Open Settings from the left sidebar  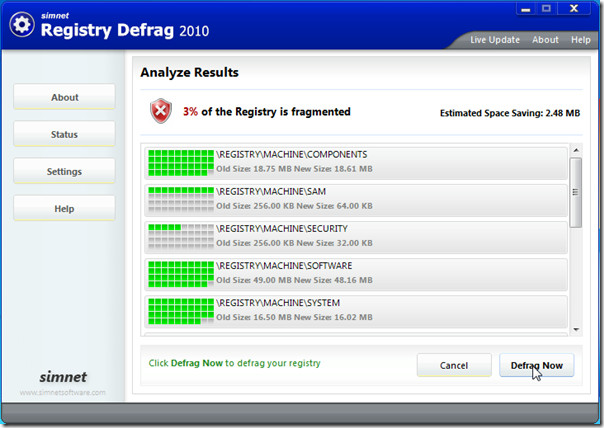64,171
